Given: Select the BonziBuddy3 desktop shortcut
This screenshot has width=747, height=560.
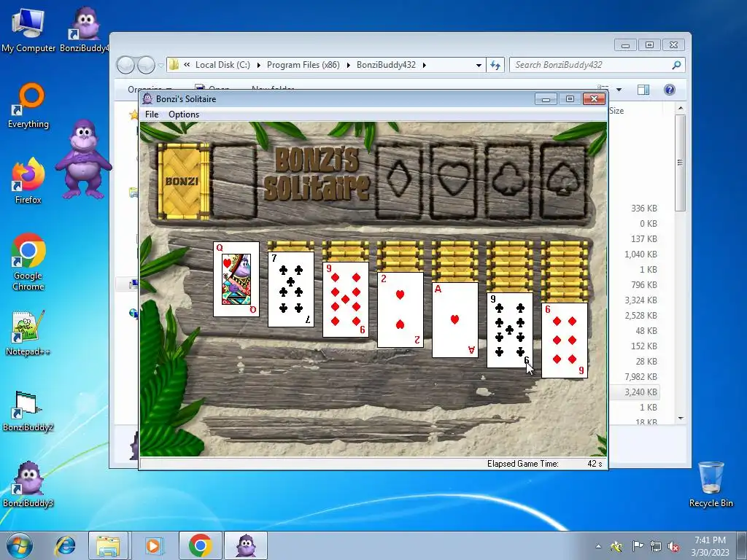Looking at the screenshot, I should (28, 484).
